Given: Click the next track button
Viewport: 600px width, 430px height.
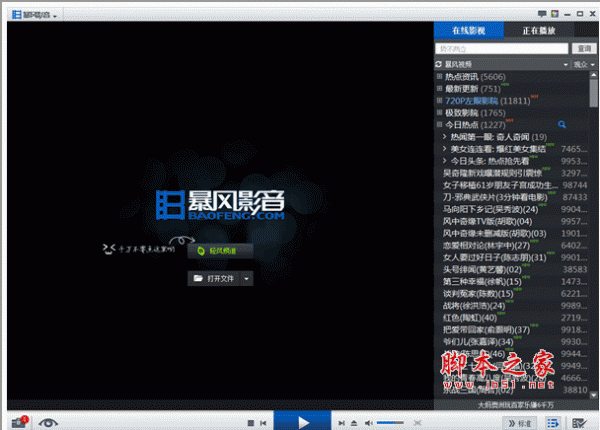Looking at the screenshot, I should [x=341, y=423].
